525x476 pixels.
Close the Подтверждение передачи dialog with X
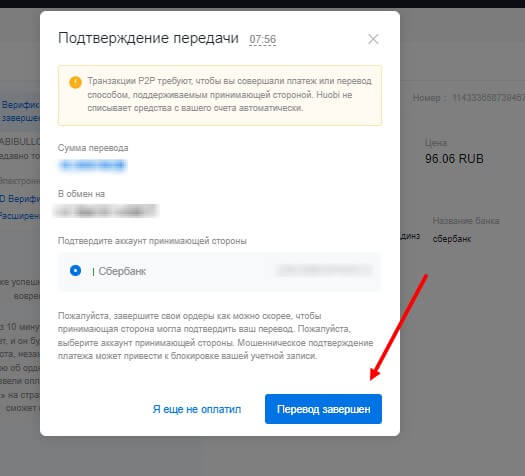click(373, 39)
